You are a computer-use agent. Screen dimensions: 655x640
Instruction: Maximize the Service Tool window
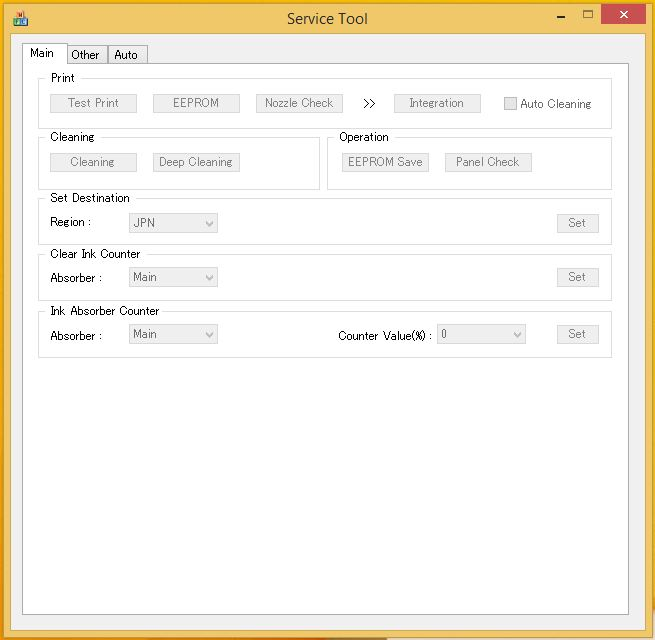[588, 15]
